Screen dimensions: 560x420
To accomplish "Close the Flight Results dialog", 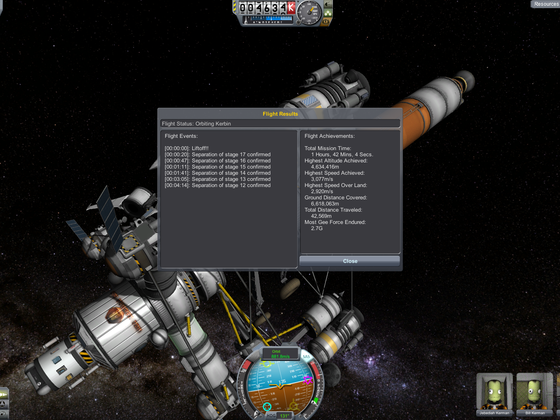I will 350,261.
